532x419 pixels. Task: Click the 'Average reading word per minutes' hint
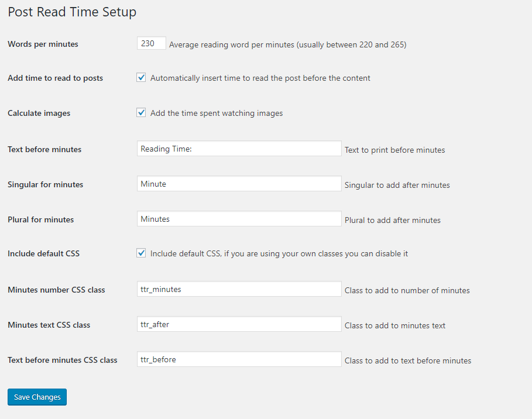pyautogui.click(x=288, y=45)
